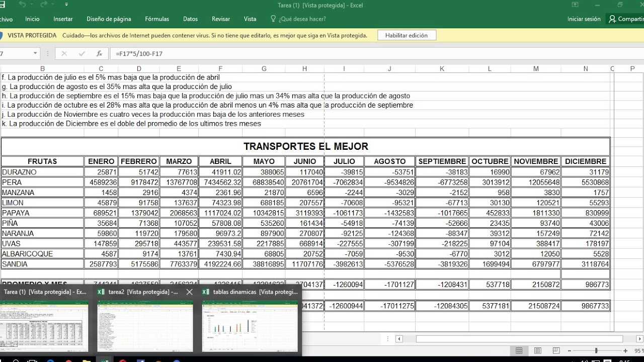This screenshot has width=644, height=362.
Task: Click the FRUTAS header cell
Action: (x=42, y=161)
